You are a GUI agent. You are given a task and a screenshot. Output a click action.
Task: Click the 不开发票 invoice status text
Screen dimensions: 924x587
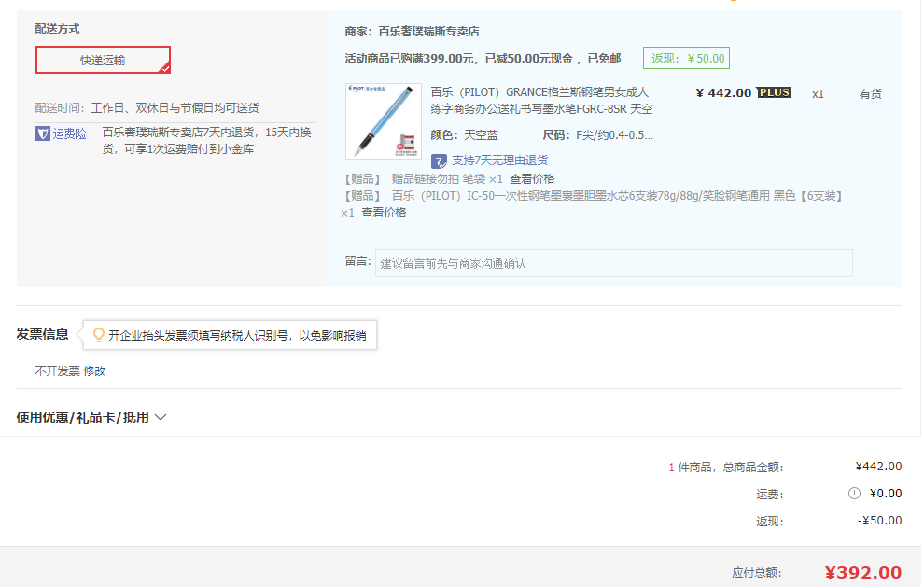click(57, 370)
